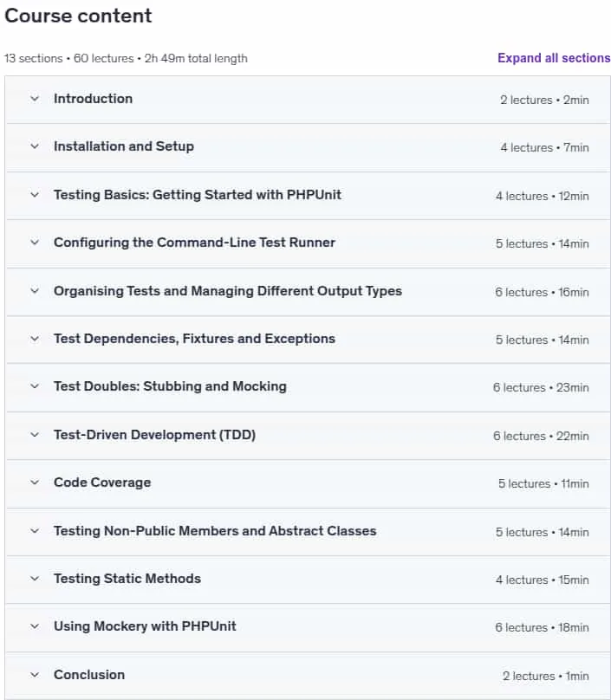611x700 pixels.
Task: Expand the Code Coverage chevron
Action: (35, 483)
